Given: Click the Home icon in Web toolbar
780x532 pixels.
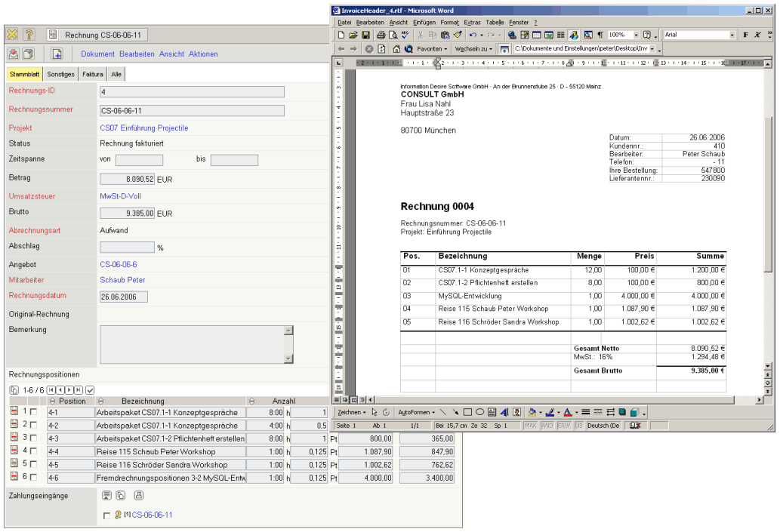Looking at the screenshot, I should click(396, 48).
